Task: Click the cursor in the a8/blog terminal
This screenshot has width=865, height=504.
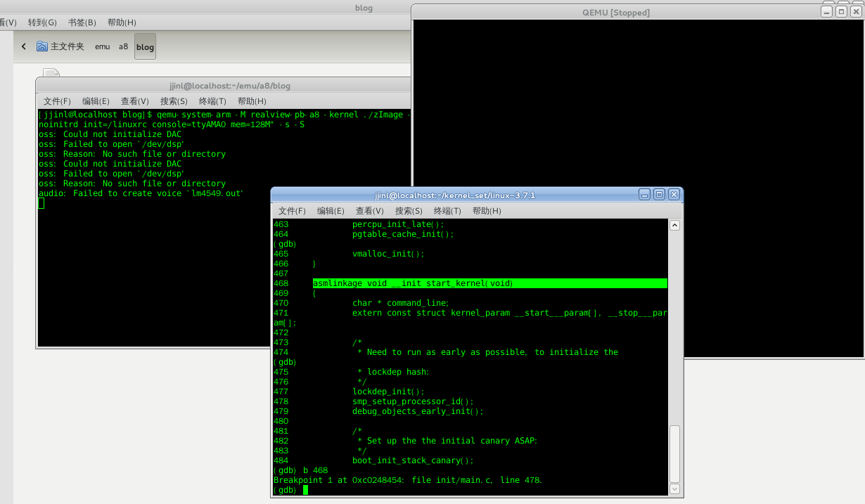Action: coord(41,203)
